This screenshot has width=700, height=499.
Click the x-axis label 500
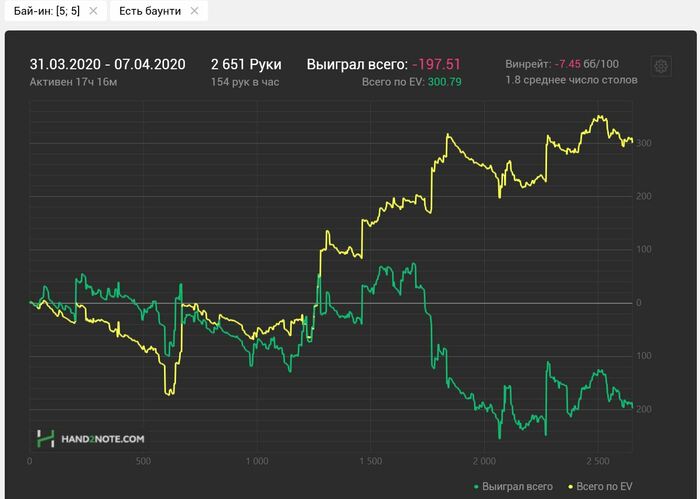point(143,461)
